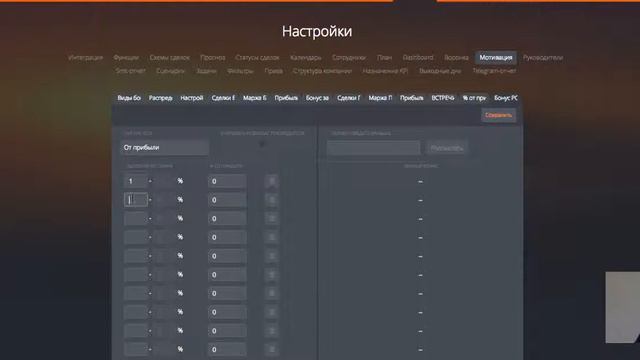Screen dimensions: 640x360
Task: Switch to Сценарии tab
Action: 170,71
